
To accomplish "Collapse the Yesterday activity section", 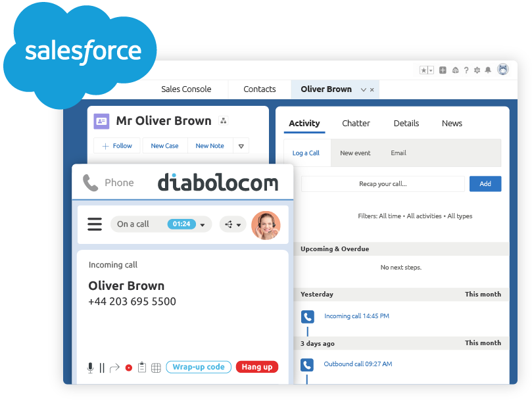I will pyautogui.click(x=401, y=294).
